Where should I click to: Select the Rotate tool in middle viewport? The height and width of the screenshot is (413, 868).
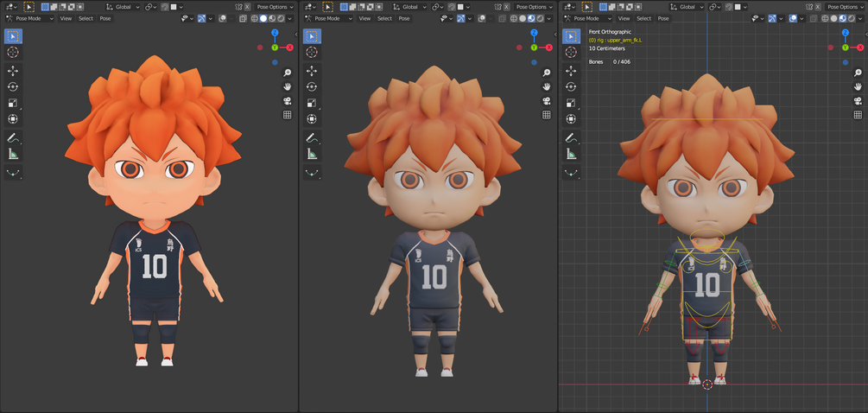[312, 87]
